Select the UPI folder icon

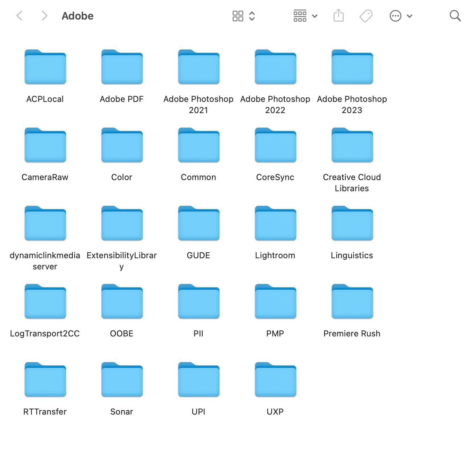point(199,380)
